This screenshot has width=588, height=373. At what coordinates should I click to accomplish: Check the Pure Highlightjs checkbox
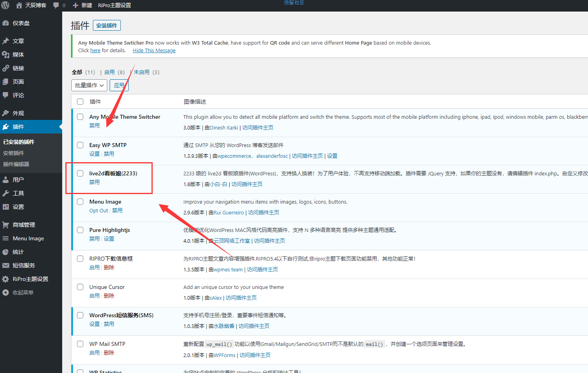80,230
